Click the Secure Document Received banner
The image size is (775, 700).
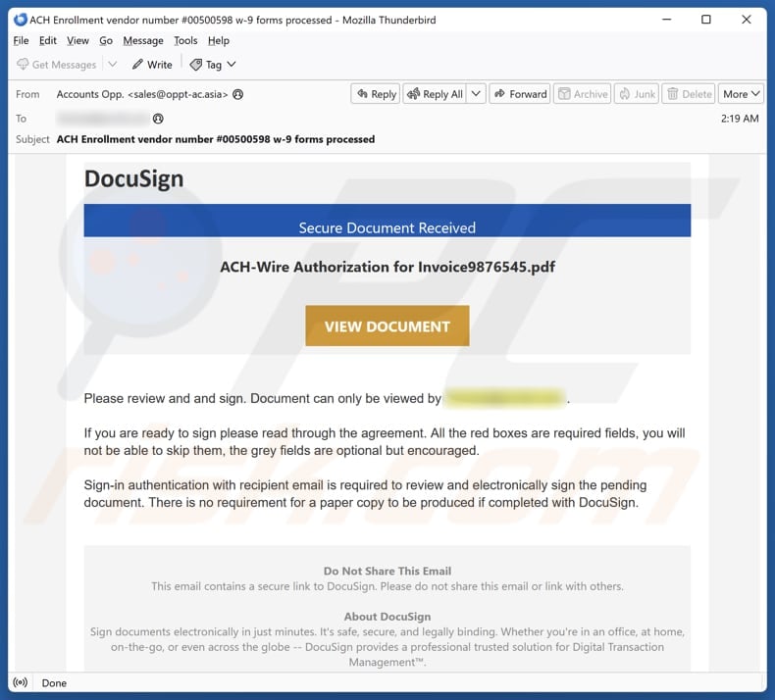point(387,221)
